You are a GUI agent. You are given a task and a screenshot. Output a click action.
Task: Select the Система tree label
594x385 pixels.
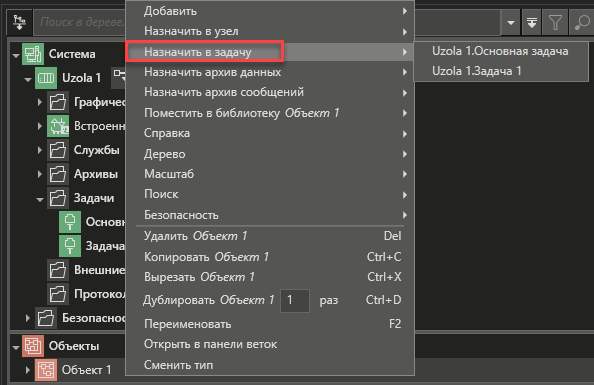click(72, 54)
